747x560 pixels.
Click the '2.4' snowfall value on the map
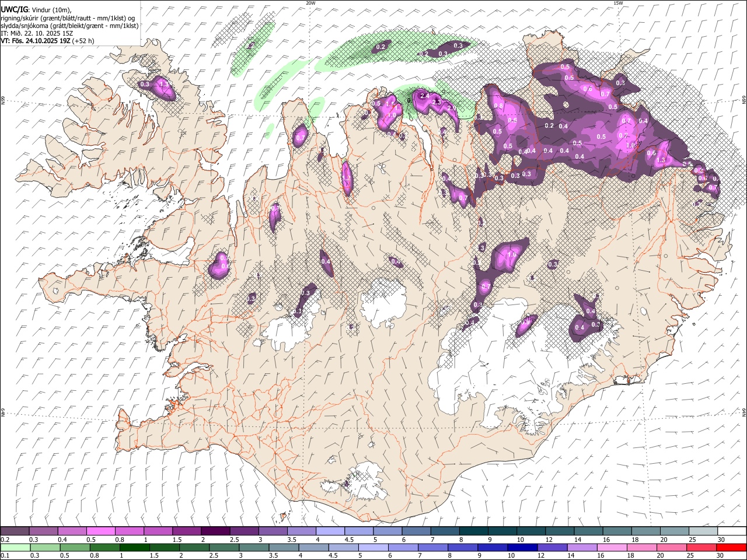pyautogui.click(x=425, y=96)
